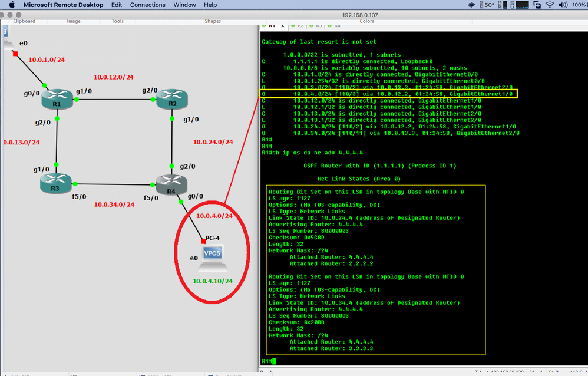Click the Image ribbon group label

[x=74, y=21]
